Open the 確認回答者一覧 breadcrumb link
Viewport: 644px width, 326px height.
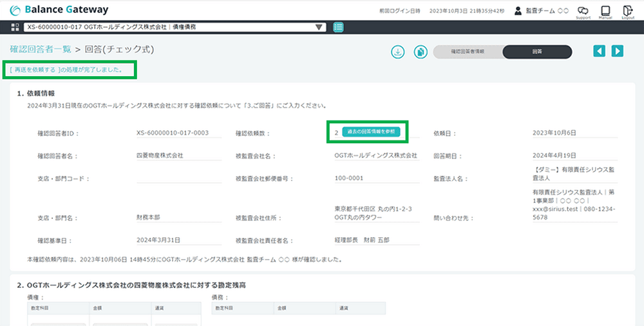[41, 50]
